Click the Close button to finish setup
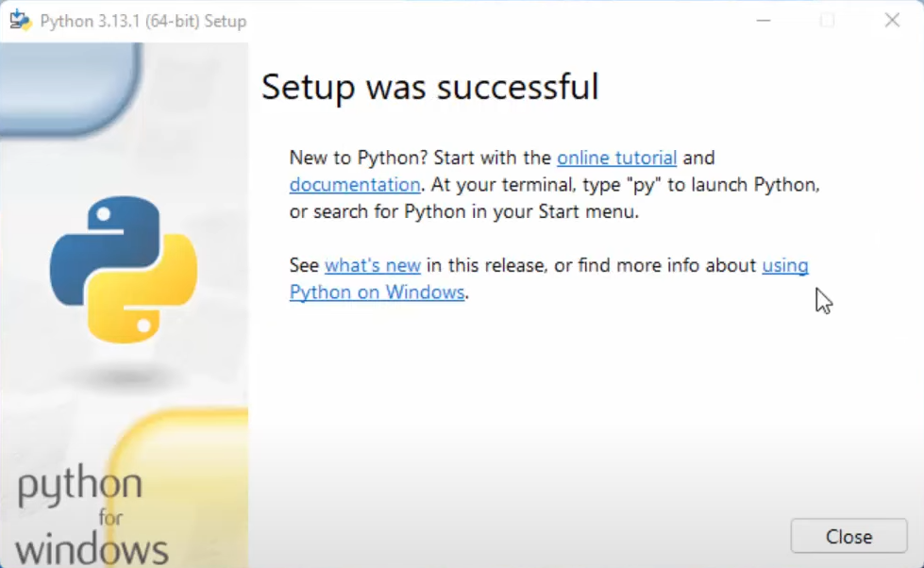 coord(848,536)
